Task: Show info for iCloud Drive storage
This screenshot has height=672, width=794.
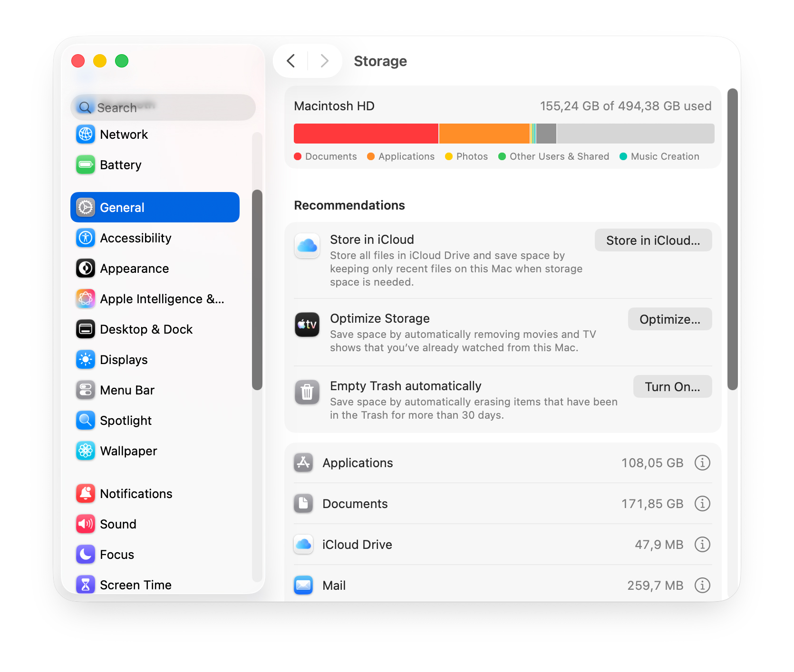Action: click(702, 545)
